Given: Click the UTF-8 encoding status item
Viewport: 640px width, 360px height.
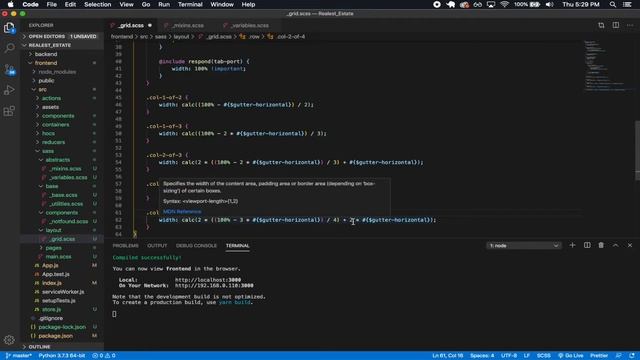Looking at the screenshot, I should point(509,356).
